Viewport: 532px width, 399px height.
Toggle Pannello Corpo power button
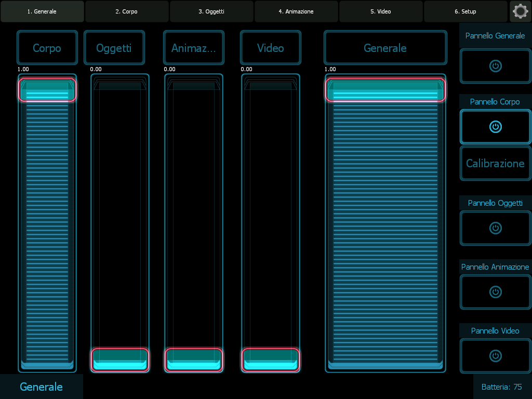[495, 127]
